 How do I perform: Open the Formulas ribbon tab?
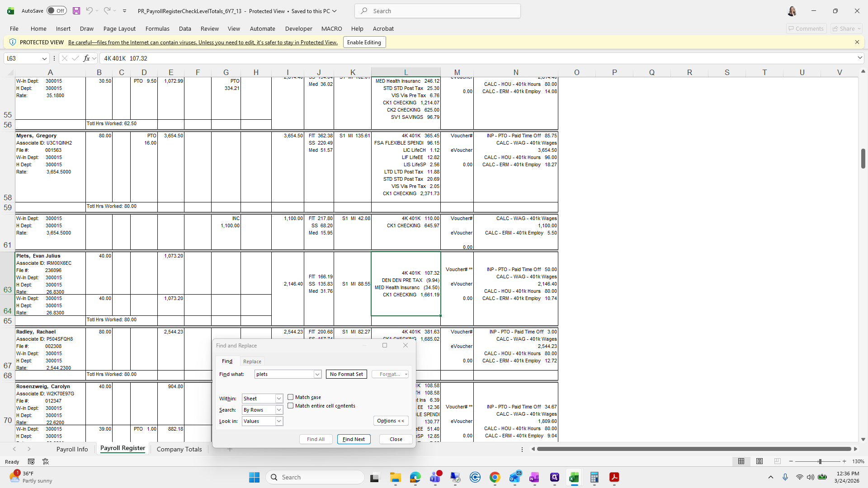point(157,28)
